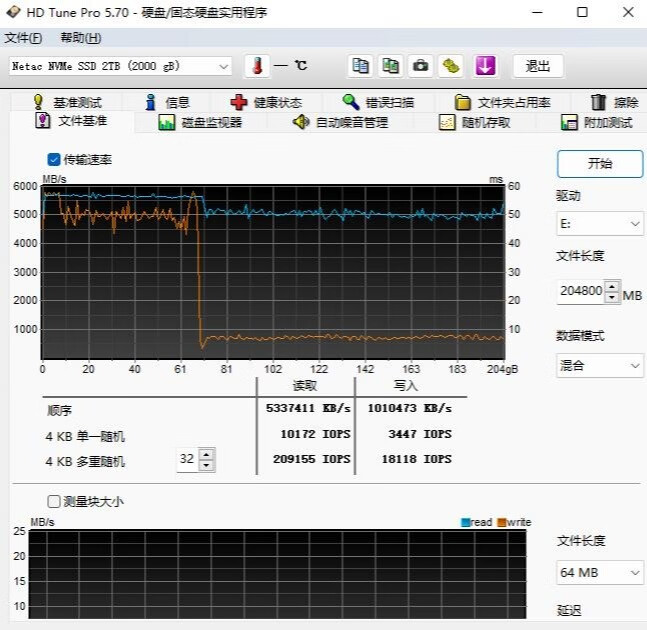Click the blue read legend swatch
The height and width of the screenshot is (630, 647).
(465, 522)
